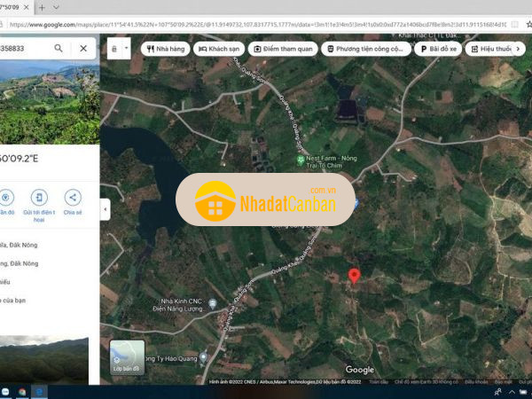Click the search magnifier icon

coord(59,48)
